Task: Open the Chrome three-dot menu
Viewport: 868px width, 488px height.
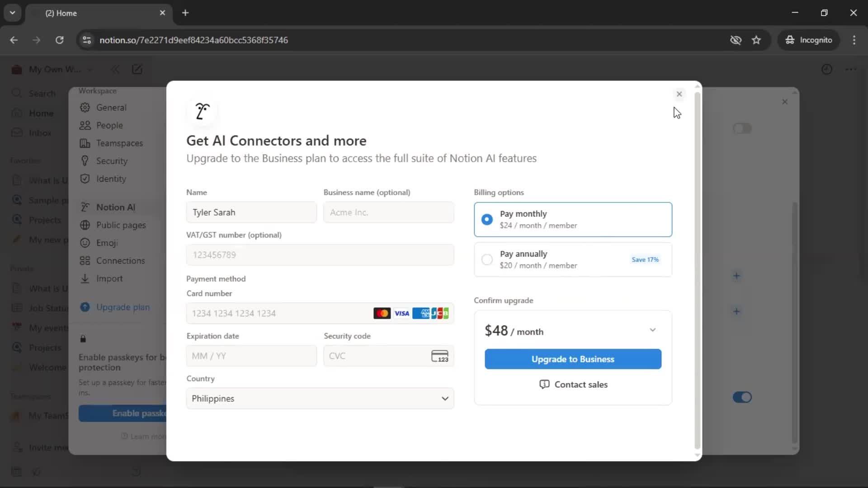Action: pos(854,40)
